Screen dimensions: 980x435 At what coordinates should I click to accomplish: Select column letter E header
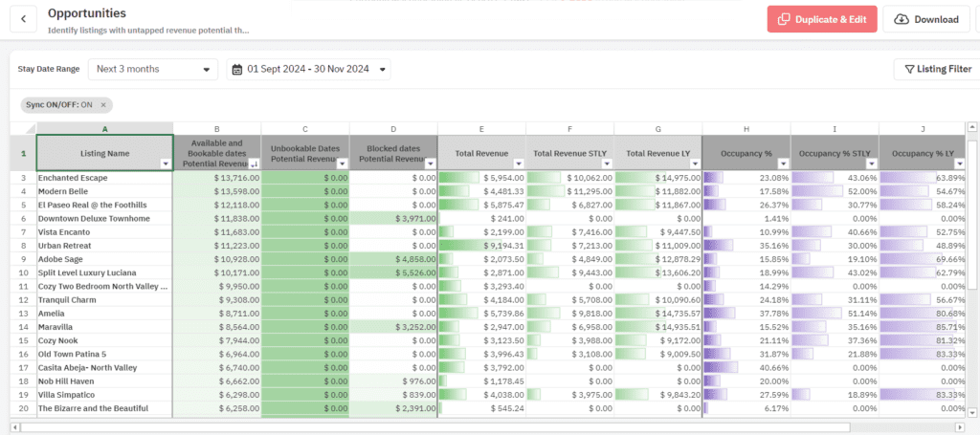(481, 128)
